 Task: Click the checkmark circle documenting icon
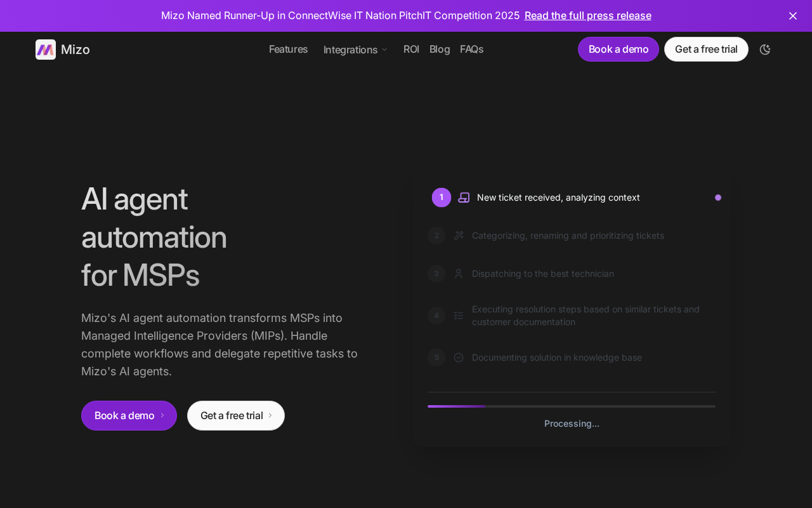coord(459,358)
